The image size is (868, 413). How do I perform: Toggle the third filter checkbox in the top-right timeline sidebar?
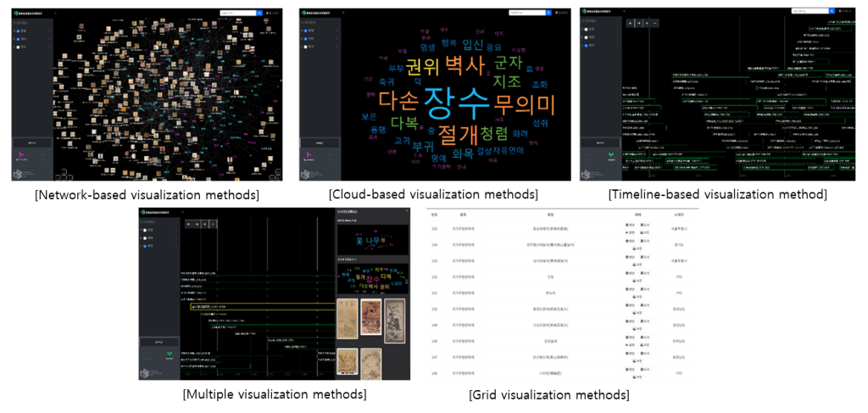click(x=585, y=47)
